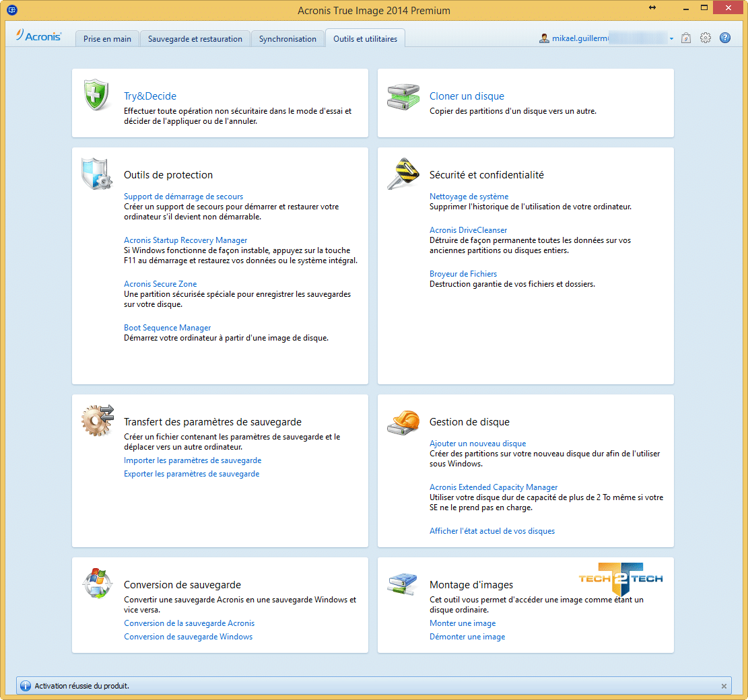
Task: Switch to the Sauvegarde et restauration tab
Action: coord(195,39)
